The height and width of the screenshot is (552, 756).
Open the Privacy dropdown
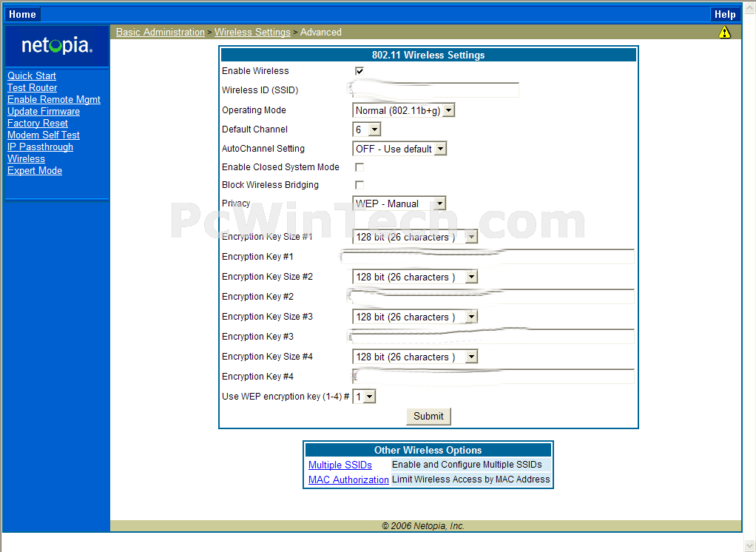pyautogui.click(x=399, y=203)
